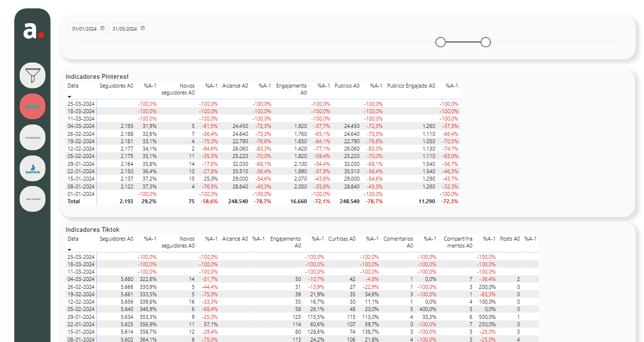Click the 'a.' logo in the sidebar
Screen dimensions: 644x342
pos(33,31)
